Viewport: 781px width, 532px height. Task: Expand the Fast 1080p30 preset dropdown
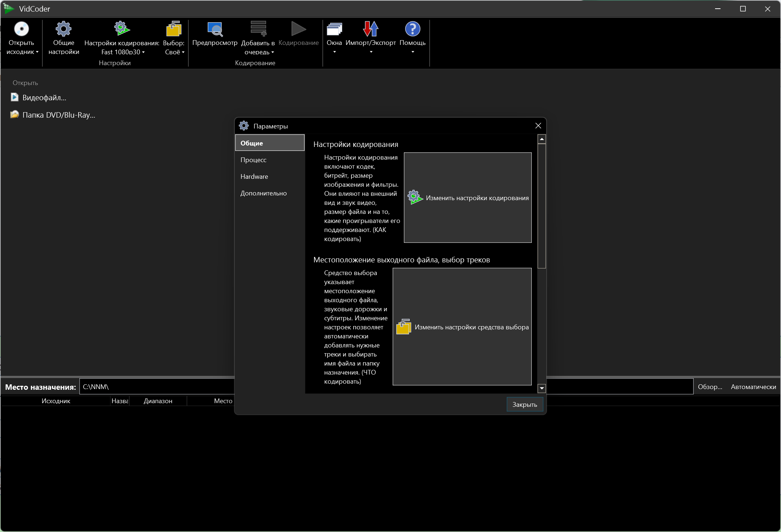tap(143, 52)
